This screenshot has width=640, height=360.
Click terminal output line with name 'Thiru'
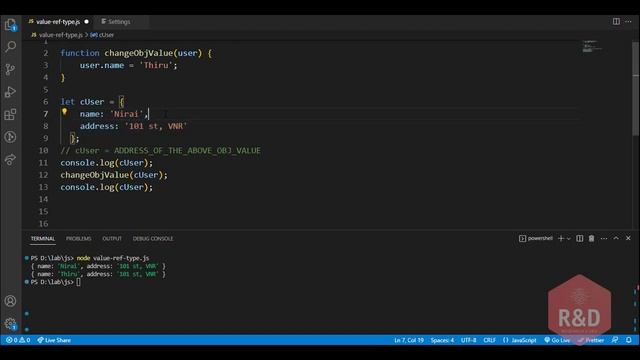(98, 274)
